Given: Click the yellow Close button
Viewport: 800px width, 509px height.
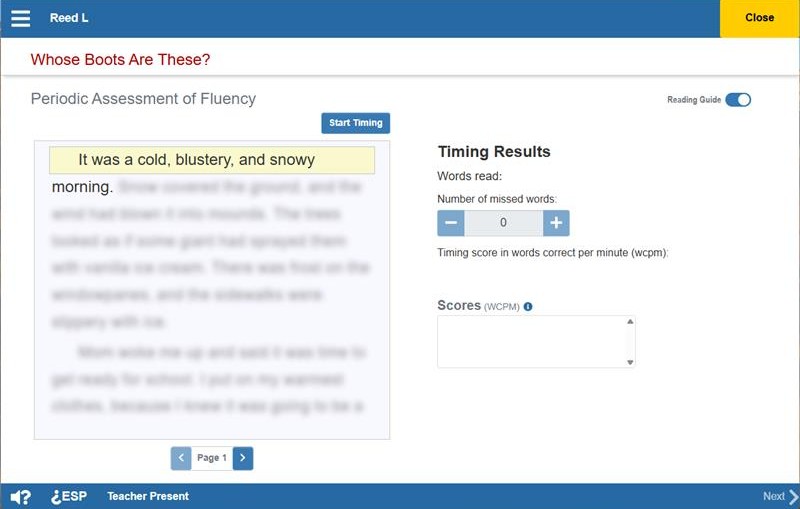Looking at the screenshot, I should point(759,18).
